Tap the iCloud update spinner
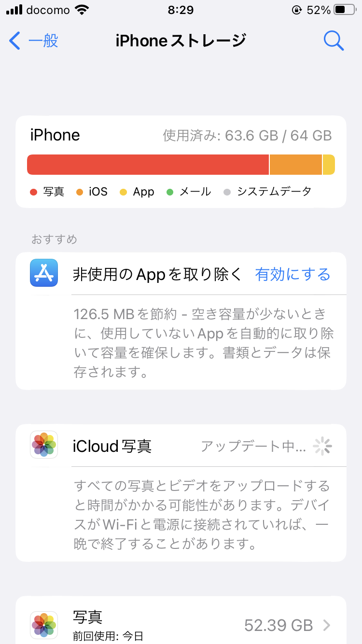 pyautogui.click(x=322, y=447)
